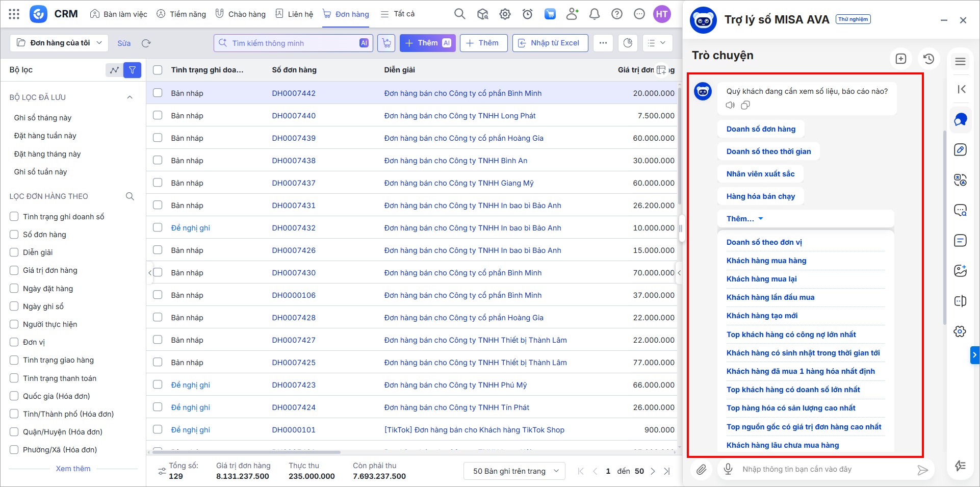Click the paperclip attachment icon
Screen dimensions: 980x487
coord(702,469)
